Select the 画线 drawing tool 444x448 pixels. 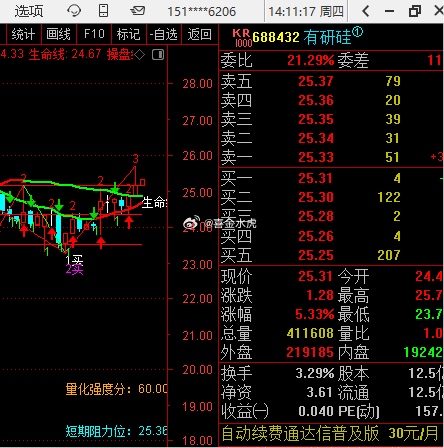click(59, 34)
